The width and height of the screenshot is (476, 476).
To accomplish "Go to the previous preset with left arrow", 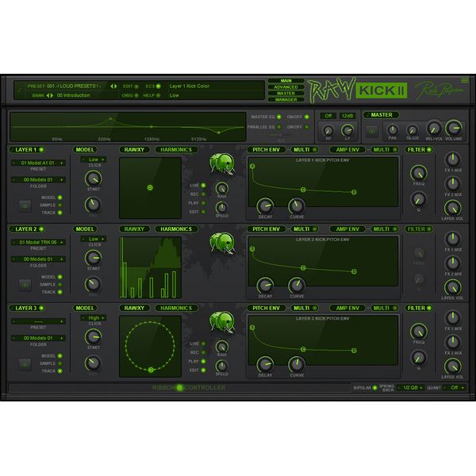I will [x=112, y=86].
